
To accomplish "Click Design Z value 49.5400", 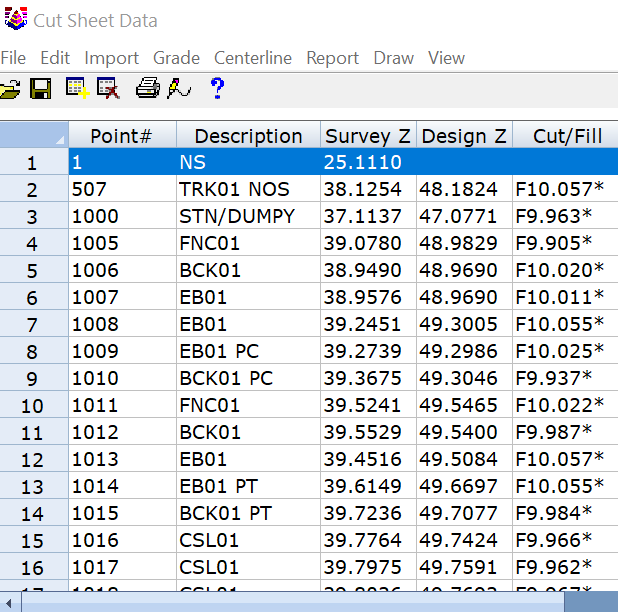I will click(x=464, y=432).
